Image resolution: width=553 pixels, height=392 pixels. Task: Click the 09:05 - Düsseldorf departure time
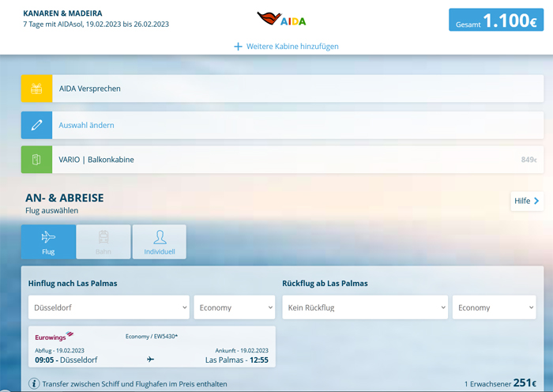pos(66,360)
